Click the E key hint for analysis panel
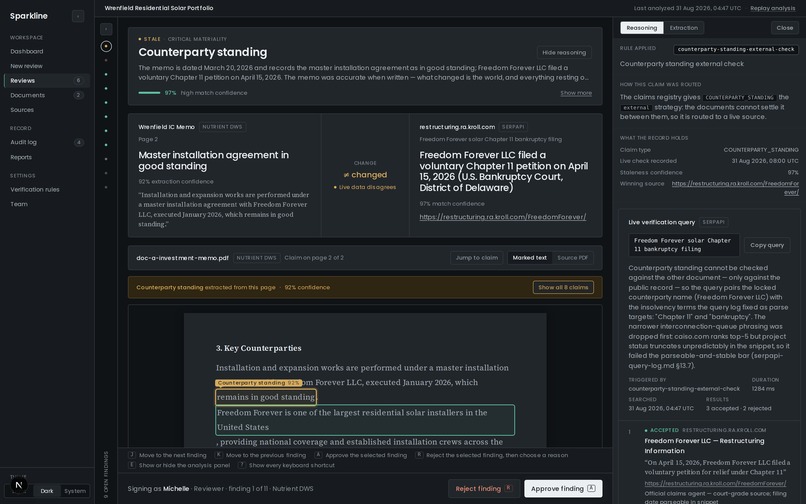This screenshot has width=806, height=504. pyautogui.click(x=132, y=465)
